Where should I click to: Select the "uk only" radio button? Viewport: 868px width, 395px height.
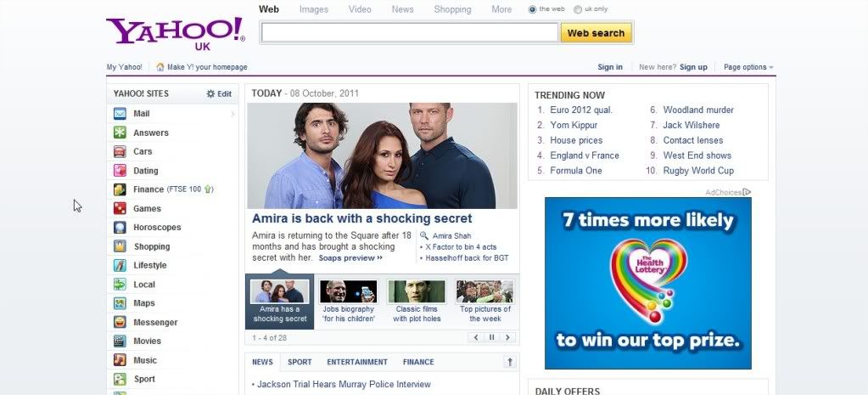[x=578, y=9]
